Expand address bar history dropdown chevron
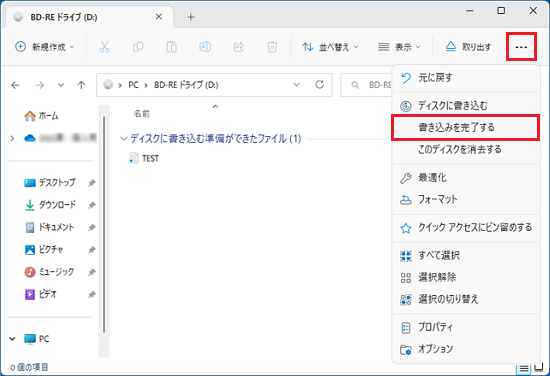 (x=297, y=85)
